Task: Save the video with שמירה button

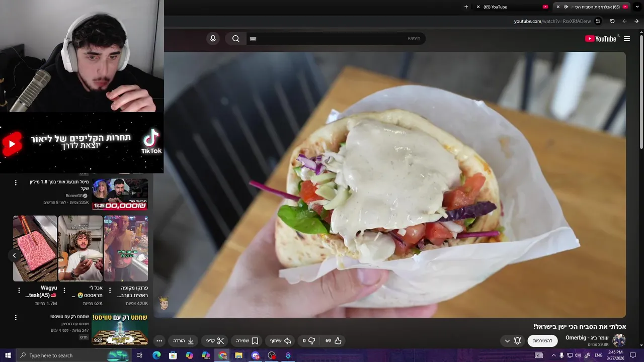Action: pyautogui.click(x=247, y=340)
